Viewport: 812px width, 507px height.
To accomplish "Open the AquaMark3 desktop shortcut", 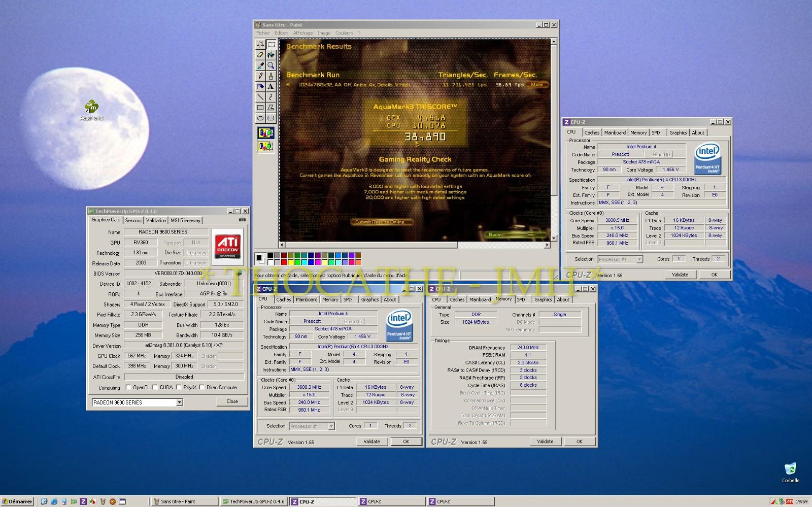I will [x=92, y=111].
